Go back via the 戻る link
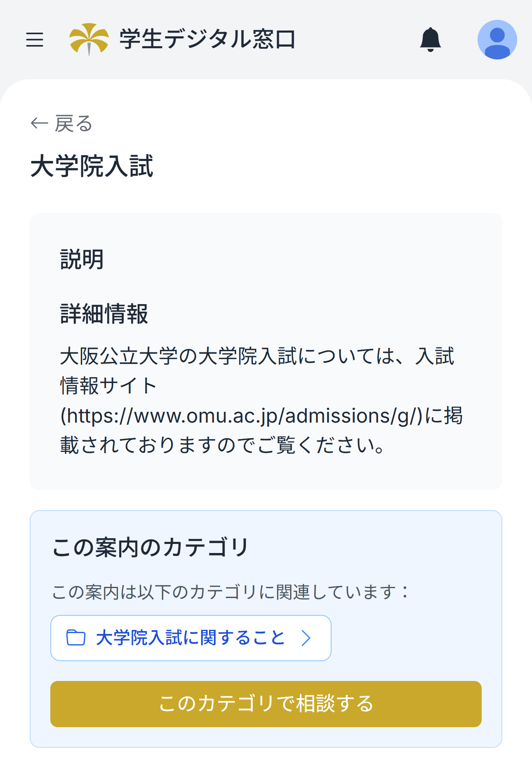The height and width of the screenshot is (780, 532). tap(73, 123)
